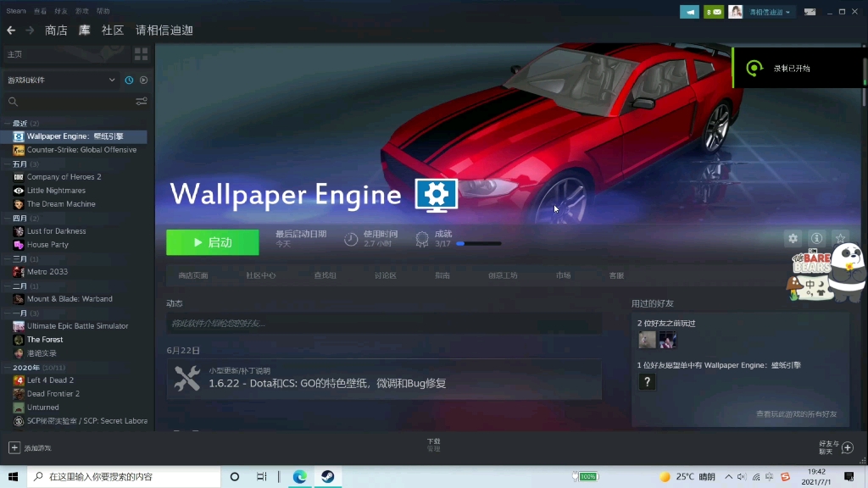View all friends who play link

[796, 413]
